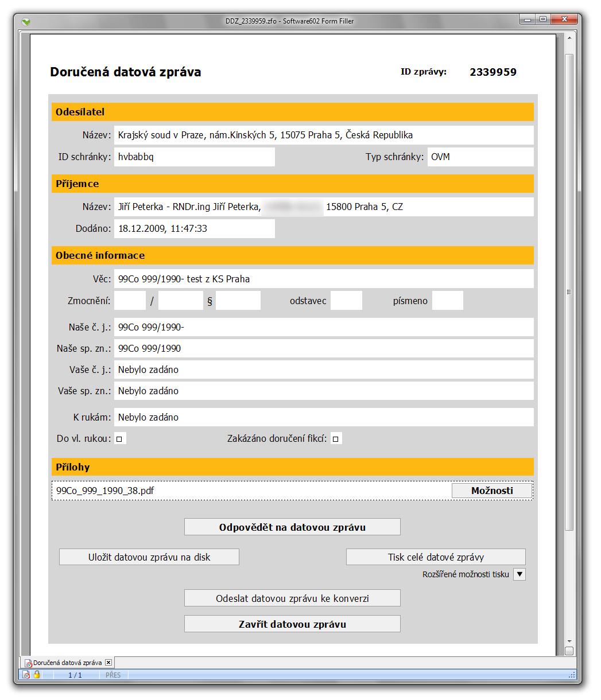
Task: Click the PŘES overwrite indicator in status bar
Action: pos(113,675)
